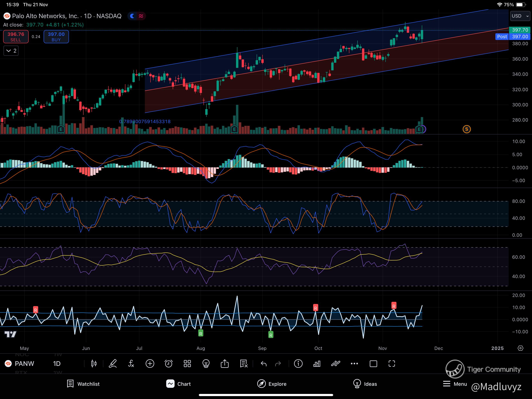Open the candlestick chart style selector

pyautogui.click(x=94, y=364)
